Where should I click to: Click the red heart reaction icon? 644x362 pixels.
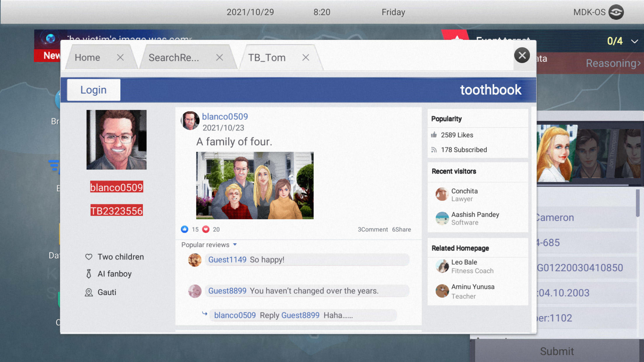coord(206,229)
